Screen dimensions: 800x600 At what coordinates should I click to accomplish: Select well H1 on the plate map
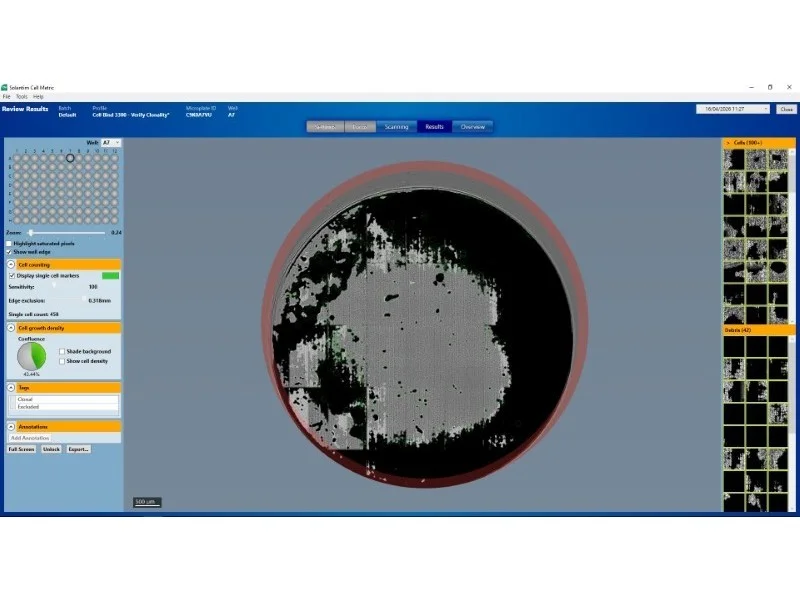[17, 220]
